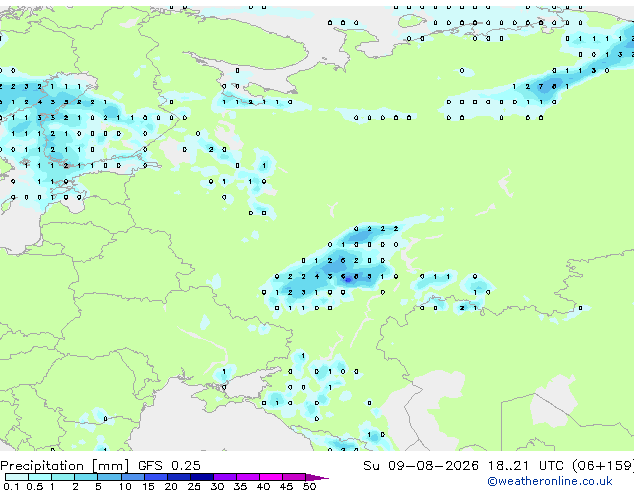Pick the 1 to 2 mm legend swatch
The image size is (634, 490).
[x=63, y=477]
